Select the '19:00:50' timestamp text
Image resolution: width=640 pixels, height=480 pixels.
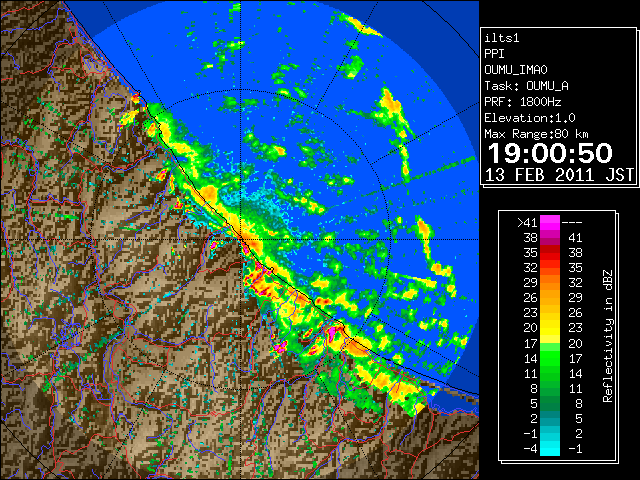(x=550, y=153)
